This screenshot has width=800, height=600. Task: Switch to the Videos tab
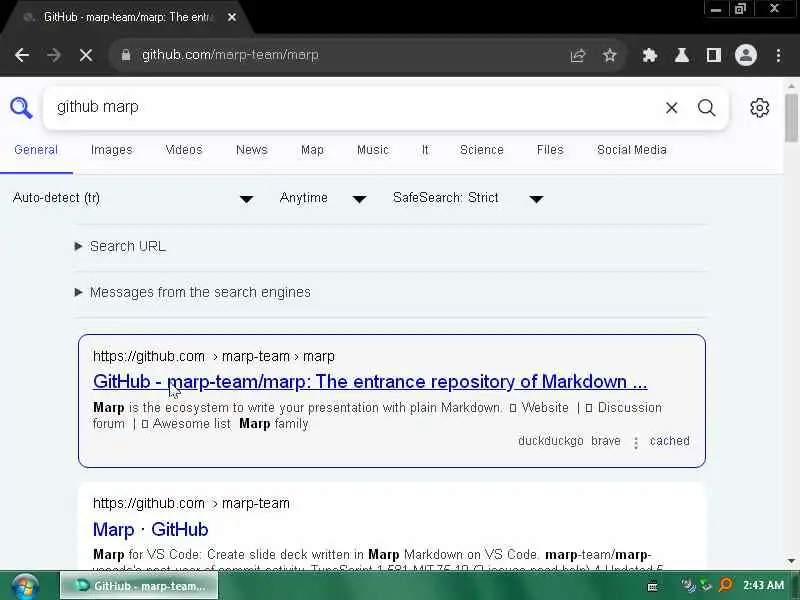click(184, 150)
